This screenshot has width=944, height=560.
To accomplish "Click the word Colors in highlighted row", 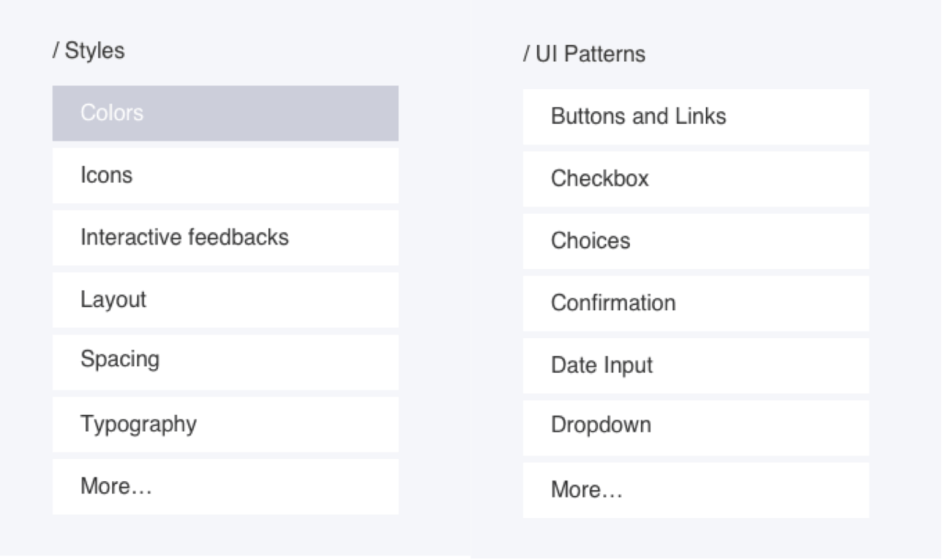I will click(112, 113).
